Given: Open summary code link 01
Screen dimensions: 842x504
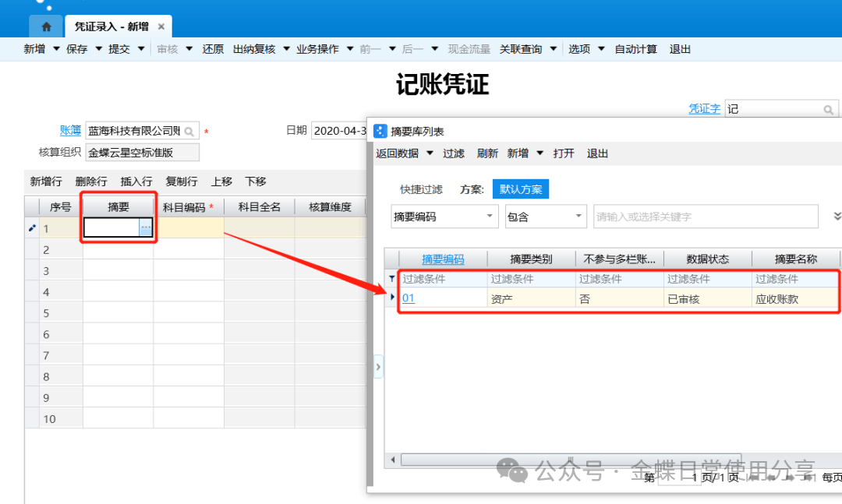Looking at the screenshot, I should [x=409, y=298].
